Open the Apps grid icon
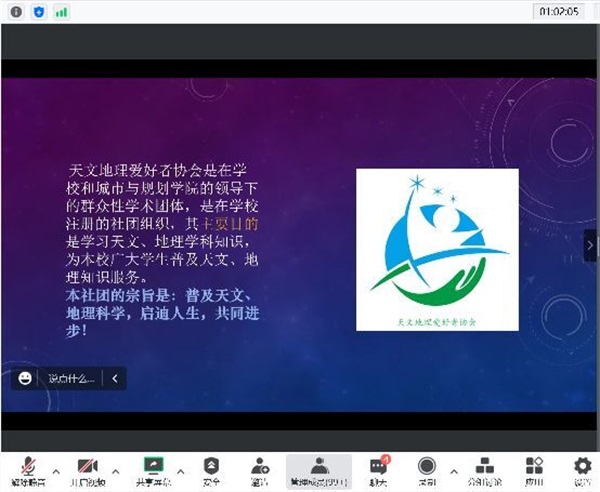 tap(534, 466)
